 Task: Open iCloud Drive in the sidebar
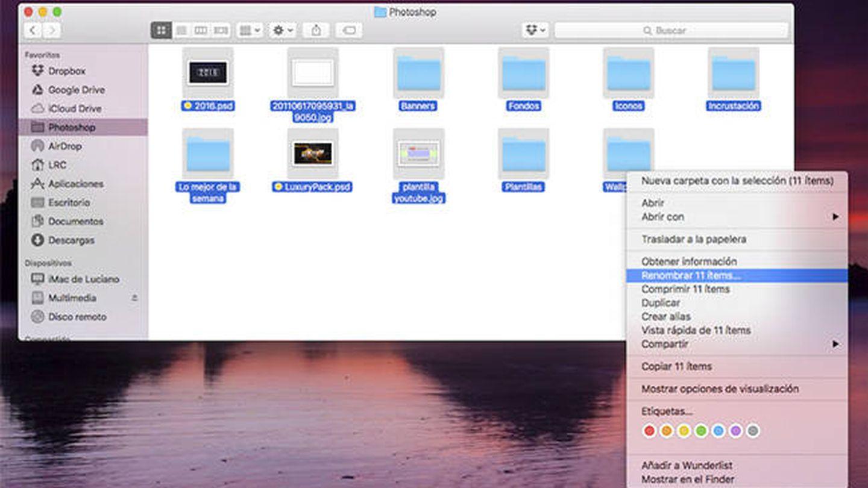[x=74, y=108]
